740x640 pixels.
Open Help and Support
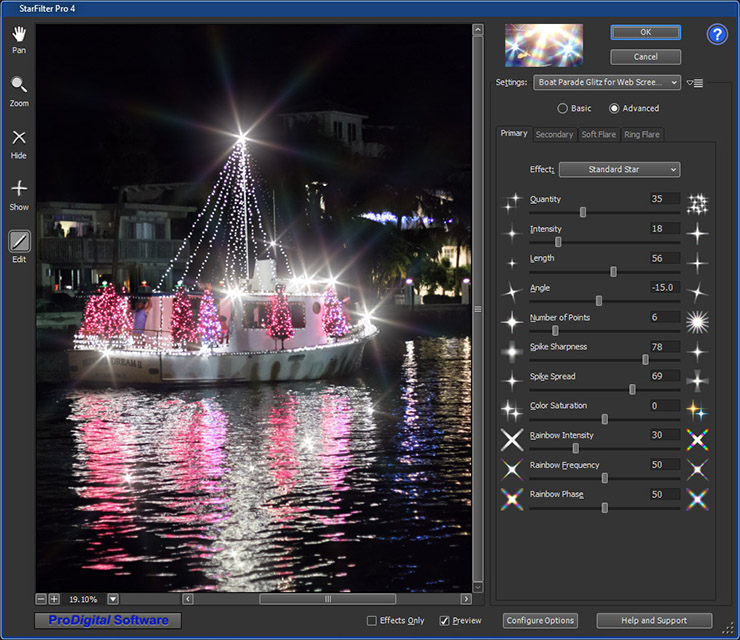tap(654, 621)
